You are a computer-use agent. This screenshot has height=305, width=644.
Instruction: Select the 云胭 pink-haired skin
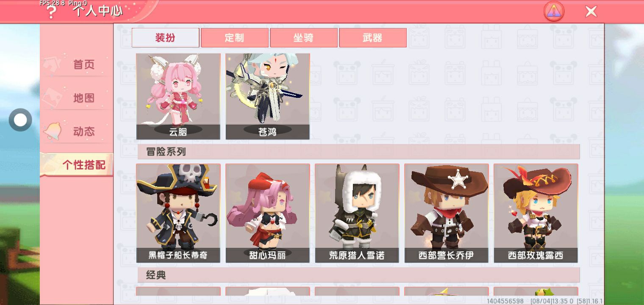click(x=178, y=96)
